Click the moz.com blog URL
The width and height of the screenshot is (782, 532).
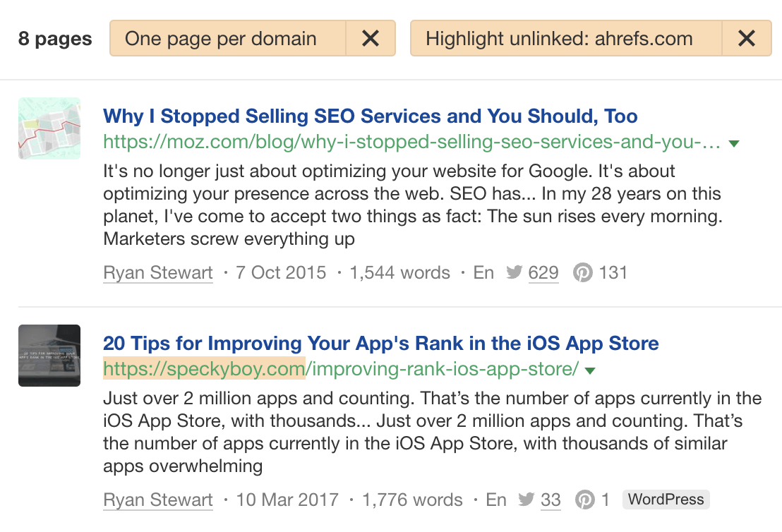pyautogui.click(x=411, y=143)
